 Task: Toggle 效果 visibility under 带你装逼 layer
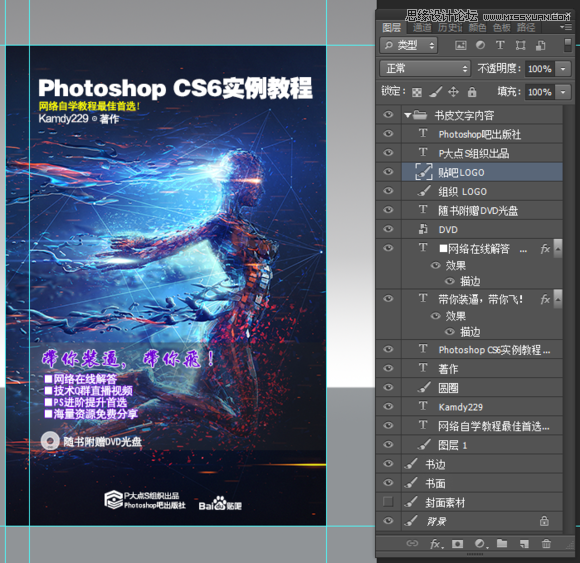coord(436,316)
